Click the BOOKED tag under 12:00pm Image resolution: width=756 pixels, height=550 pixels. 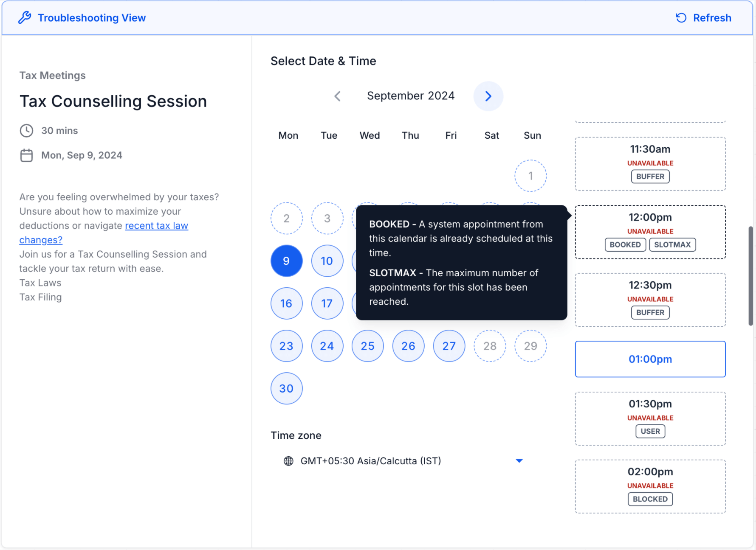[625, 245]
